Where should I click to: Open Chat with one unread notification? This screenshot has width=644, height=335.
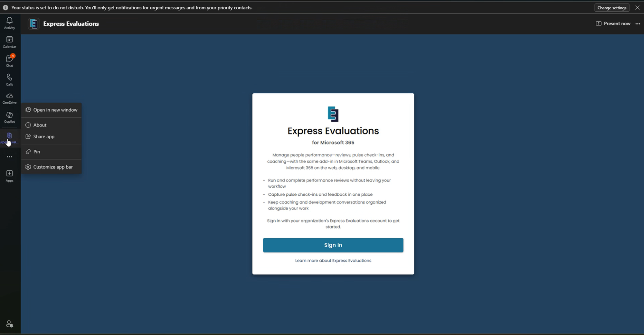pos(9,61)
